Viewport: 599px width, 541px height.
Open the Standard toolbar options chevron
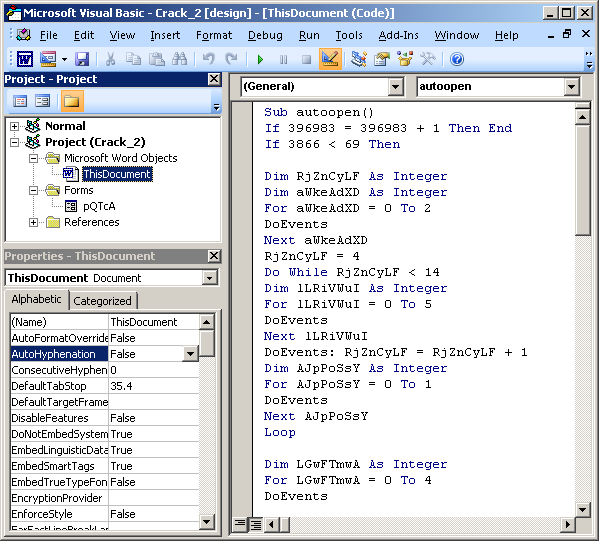point(589,60)
